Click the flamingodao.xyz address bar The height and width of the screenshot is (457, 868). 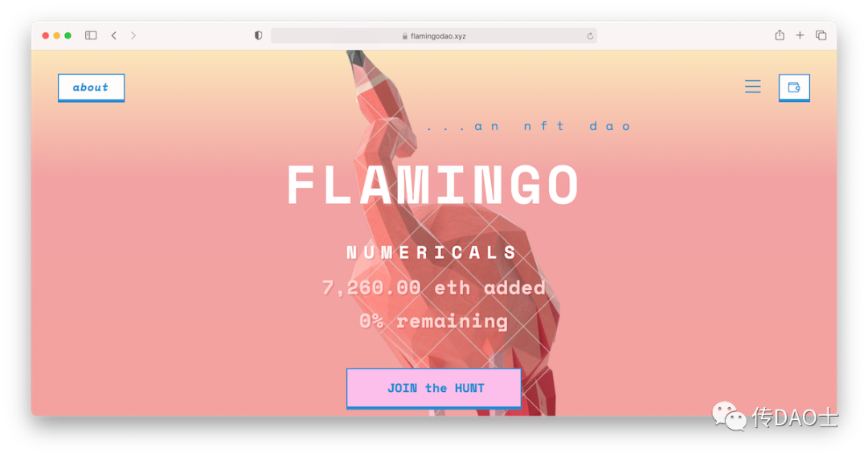[433, 36]
